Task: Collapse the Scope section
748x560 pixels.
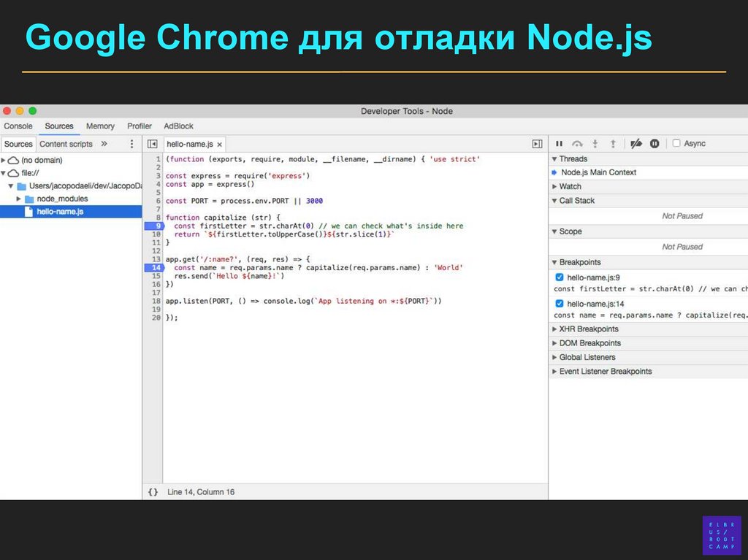Action: click(x=554, y=231)
